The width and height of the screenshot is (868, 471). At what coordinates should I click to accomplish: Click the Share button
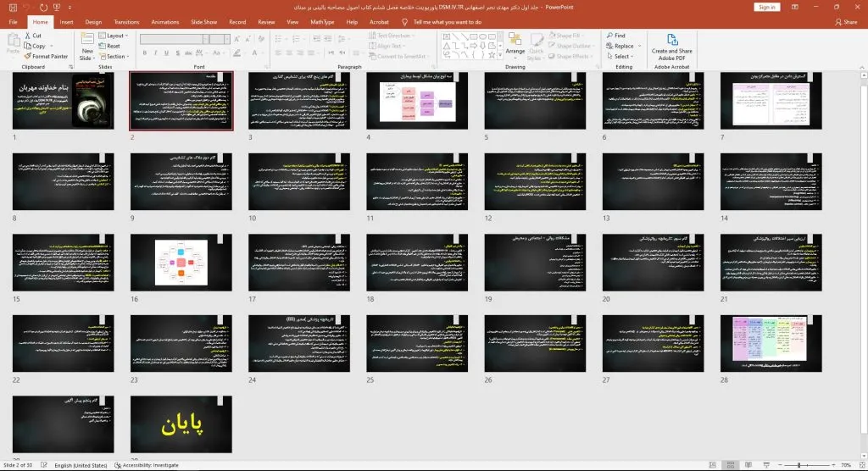tap(847, 22)
